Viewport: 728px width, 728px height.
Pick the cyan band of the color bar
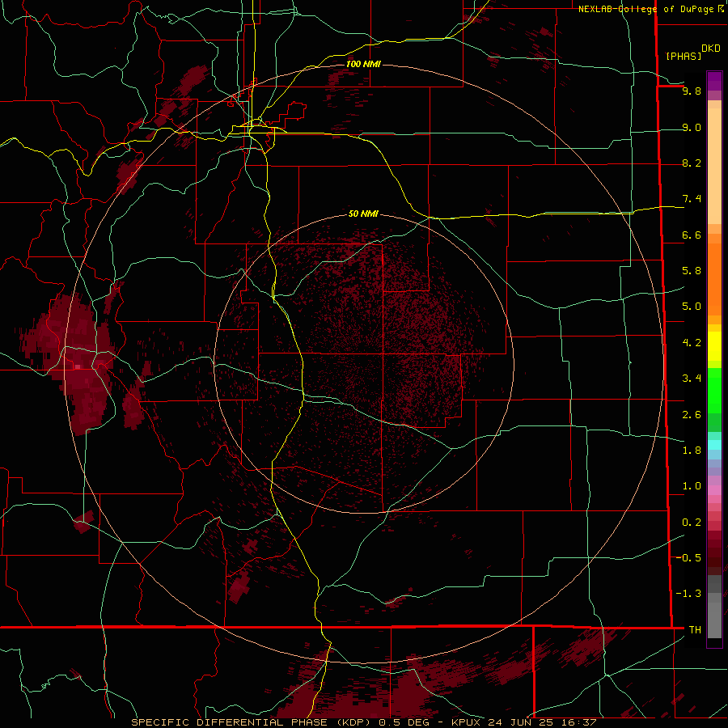click(x=714, y=445)
